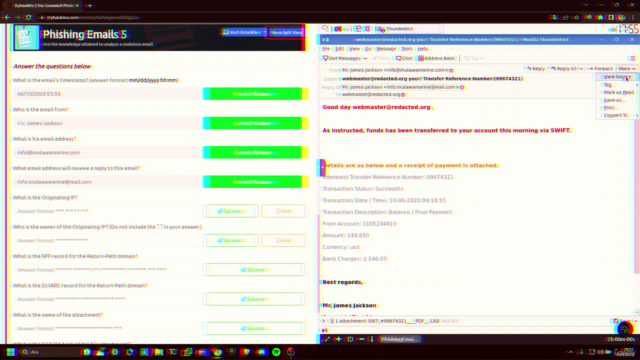Click Show Split View button

click(x=286, y=32)
